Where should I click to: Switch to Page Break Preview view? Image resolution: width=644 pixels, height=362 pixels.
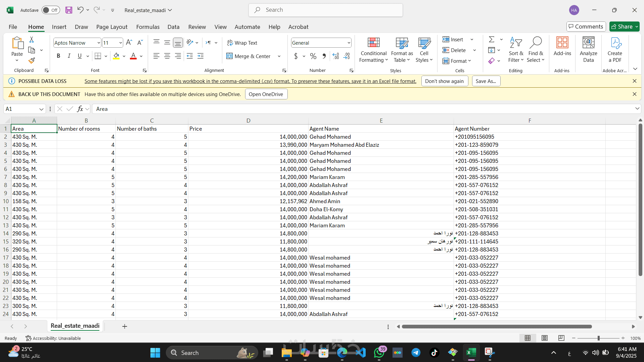click(561, 338)
